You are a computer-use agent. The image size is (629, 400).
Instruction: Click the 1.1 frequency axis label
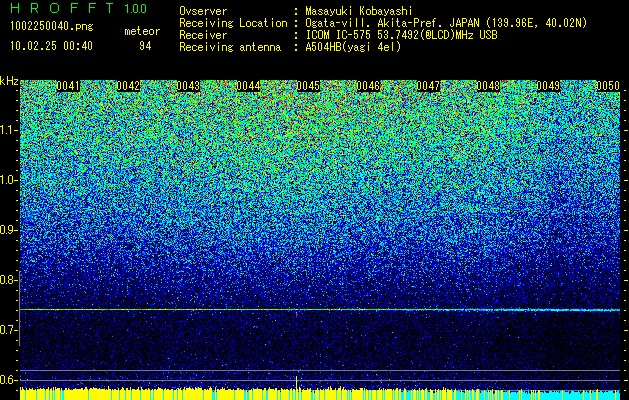8,130
